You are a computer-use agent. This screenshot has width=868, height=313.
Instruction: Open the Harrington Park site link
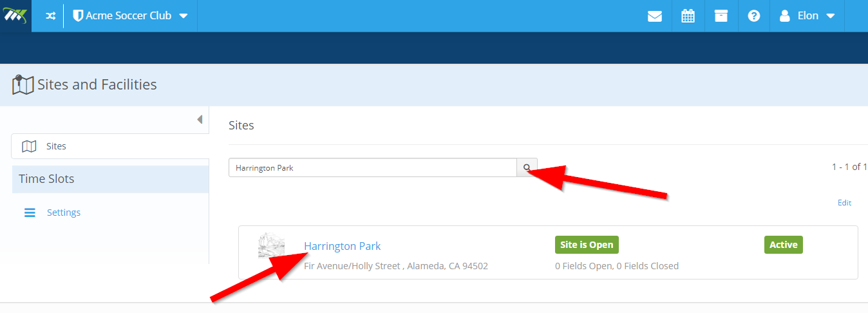point(342,246)
